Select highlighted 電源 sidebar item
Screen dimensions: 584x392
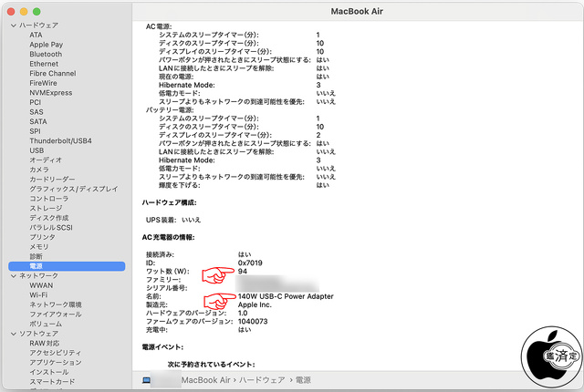67,266
